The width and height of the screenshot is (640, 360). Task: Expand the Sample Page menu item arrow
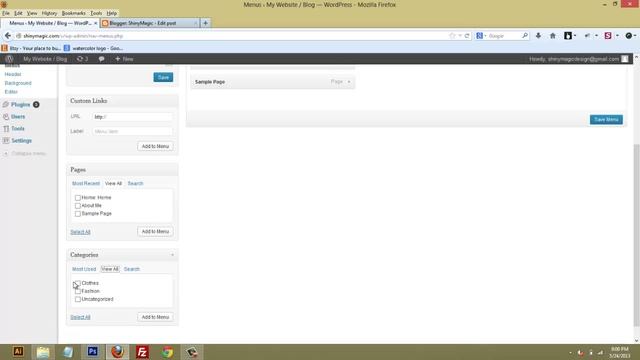349,82
